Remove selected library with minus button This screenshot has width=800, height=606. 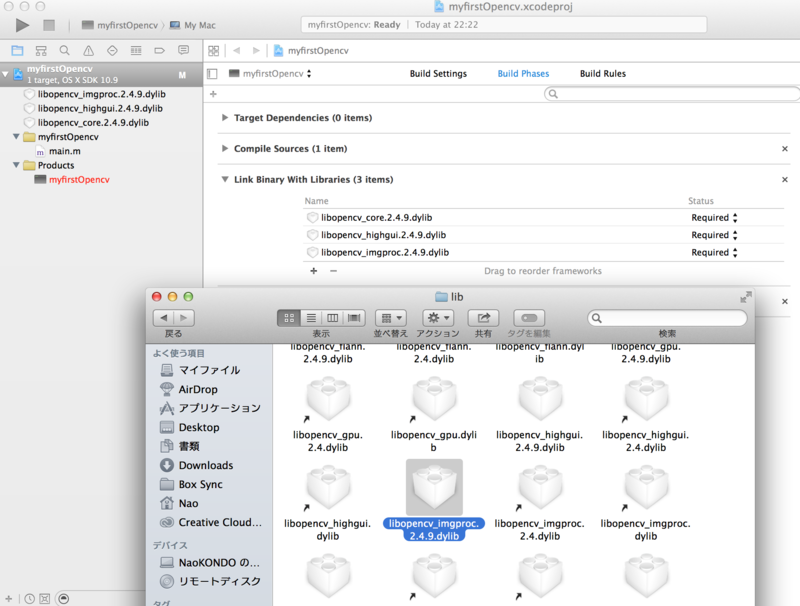pos(333,271)
